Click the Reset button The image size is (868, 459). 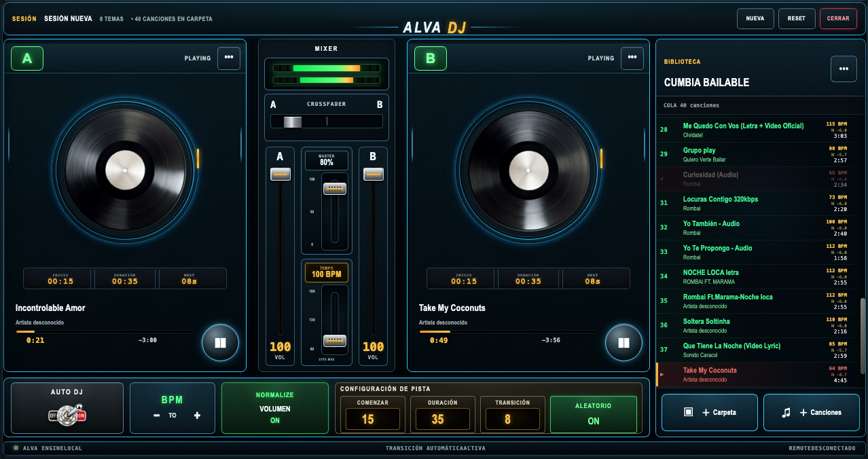tap(797, 18)
